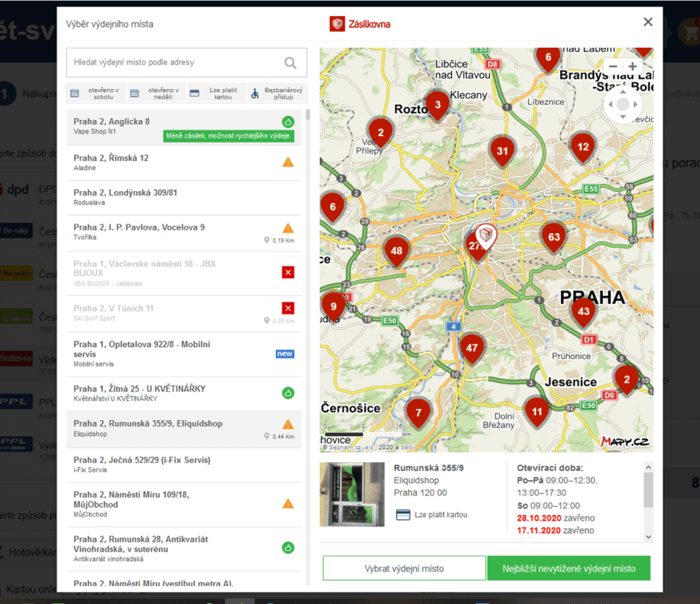Click orange warning icon on Rumunská 355/9 row
The image size is (700, 604).
tap(288, 424)
